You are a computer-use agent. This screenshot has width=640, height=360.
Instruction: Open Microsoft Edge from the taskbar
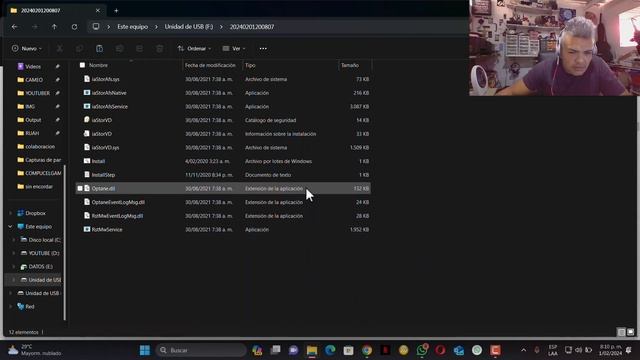pyautogui.click(x=330, y=350)
